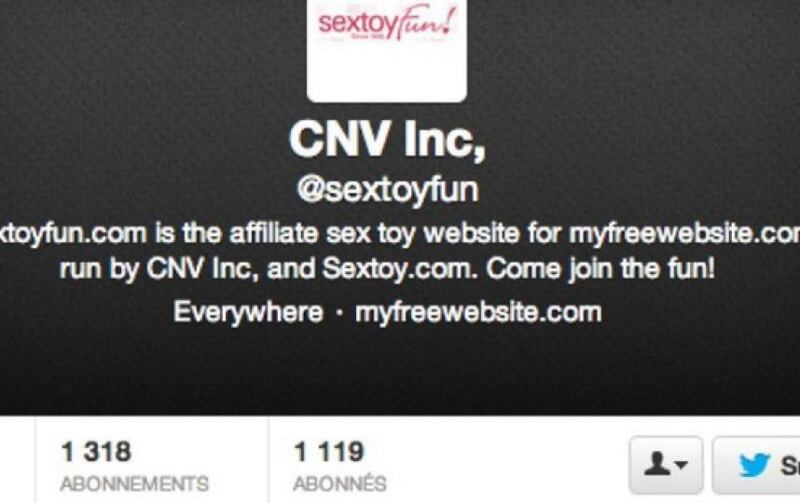Visit myfreewebsite.com link below the bio
This screenshot has height=503, width=800.
pos(478,312)
